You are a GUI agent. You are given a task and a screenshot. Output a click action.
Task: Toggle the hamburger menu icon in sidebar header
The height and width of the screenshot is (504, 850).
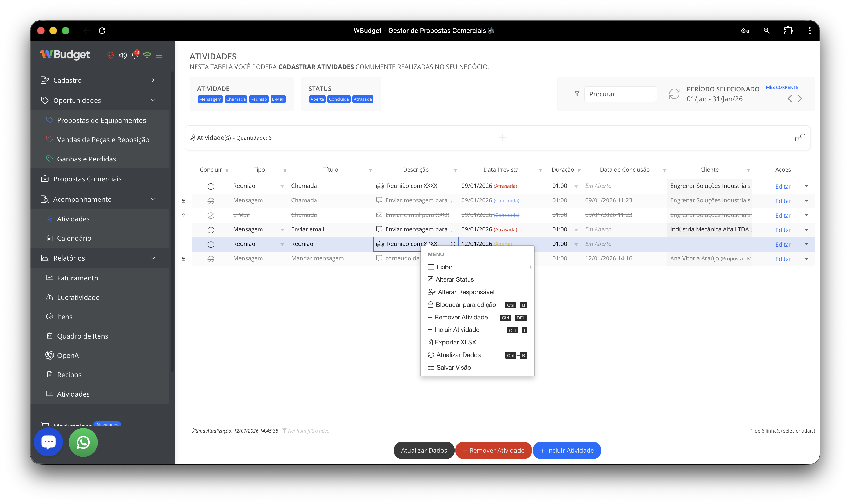pyautogui.click(x=159, y=55)
